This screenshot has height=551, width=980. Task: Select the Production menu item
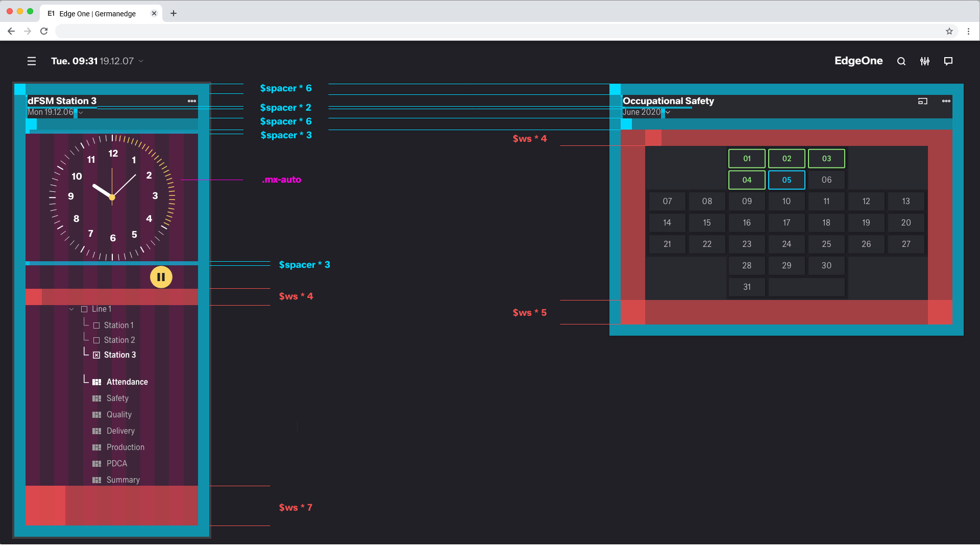[x=125, y=447]
